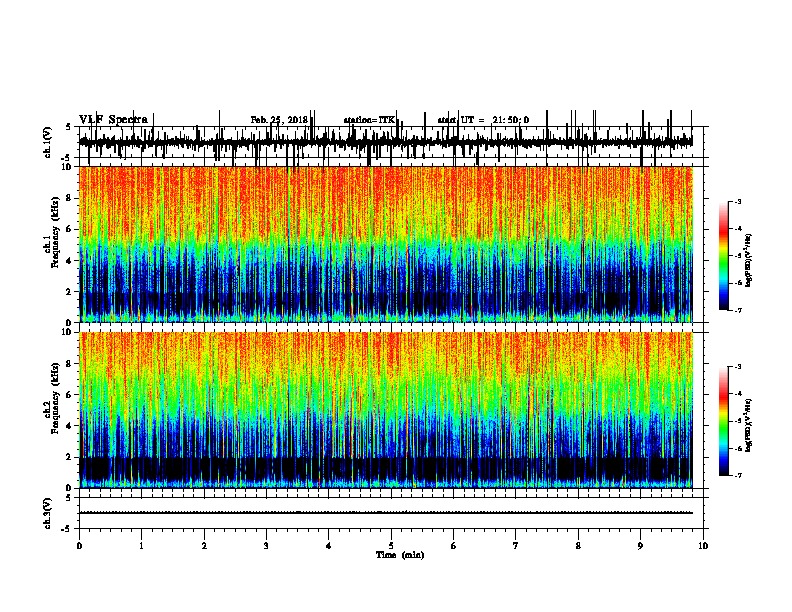
Task: Click the 8 kHz tick on ch.1 frequency axis
Action: point(70,198)
